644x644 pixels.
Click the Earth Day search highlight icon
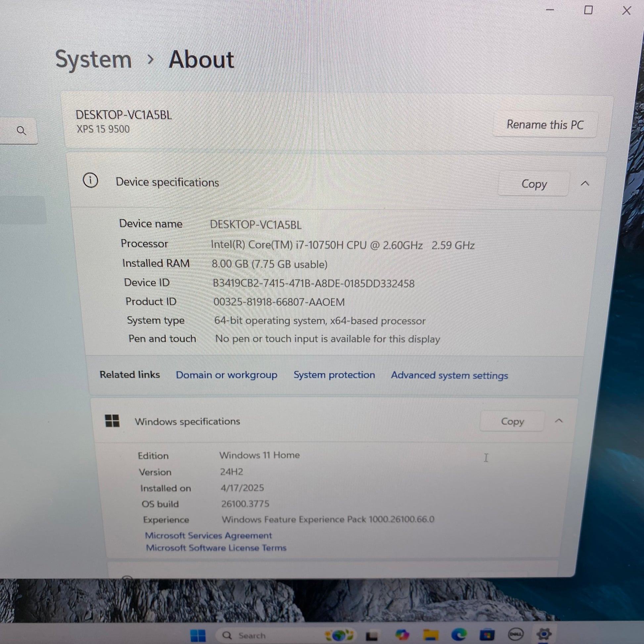pos(339,635)
